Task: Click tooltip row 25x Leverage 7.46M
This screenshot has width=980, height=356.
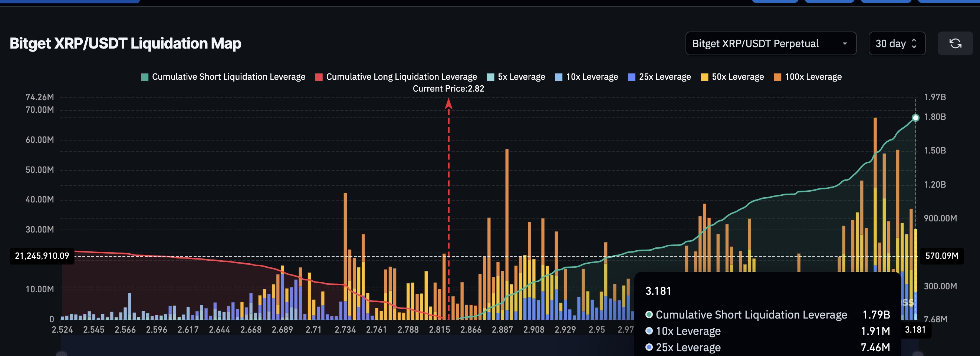Action: click(768, 347)
